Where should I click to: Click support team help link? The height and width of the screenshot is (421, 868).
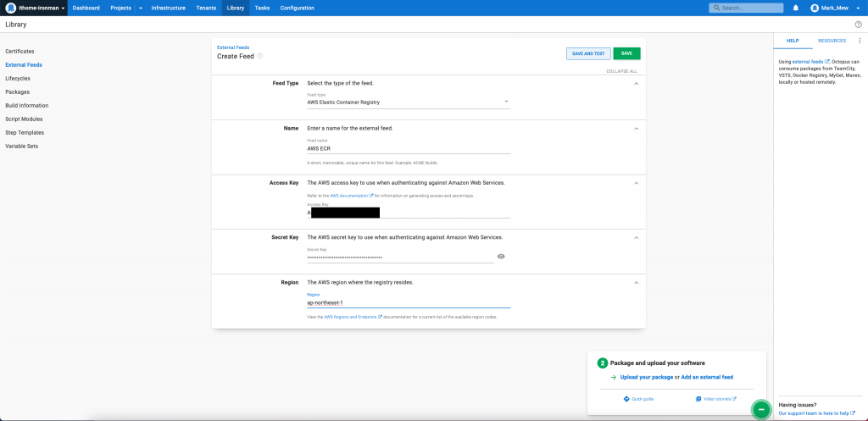click(x=817, y=413)
